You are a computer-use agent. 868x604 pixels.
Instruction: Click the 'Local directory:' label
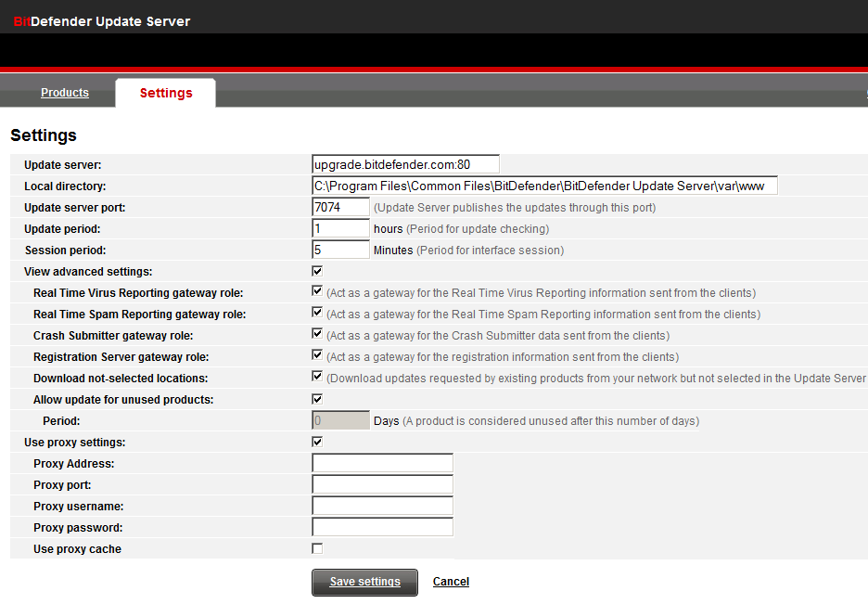click(65, 186)
